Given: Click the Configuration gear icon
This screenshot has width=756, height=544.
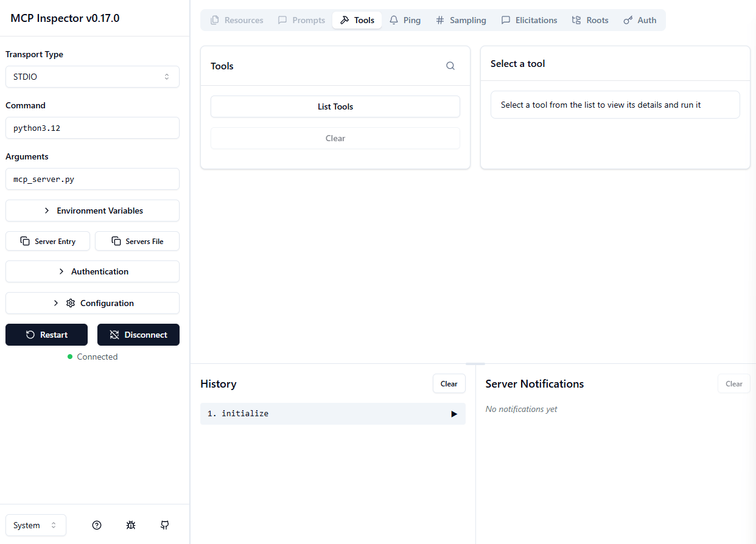Looking at the screenshot, I should (71, 303).
